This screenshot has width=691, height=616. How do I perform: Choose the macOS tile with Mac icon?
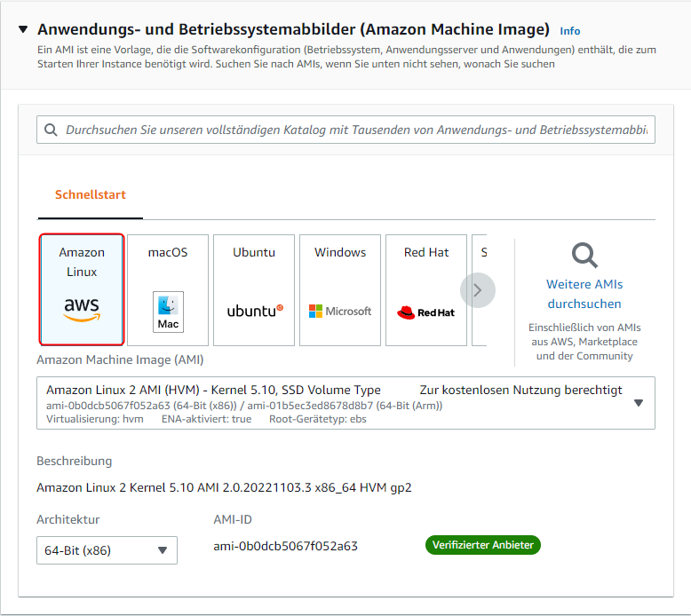(x=168, y=289)
